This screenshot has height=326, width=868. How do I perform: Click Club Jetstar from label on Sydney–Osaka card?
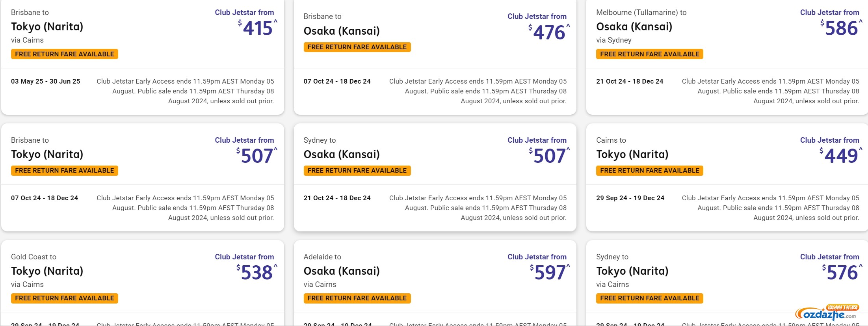(x=537, y=140)
